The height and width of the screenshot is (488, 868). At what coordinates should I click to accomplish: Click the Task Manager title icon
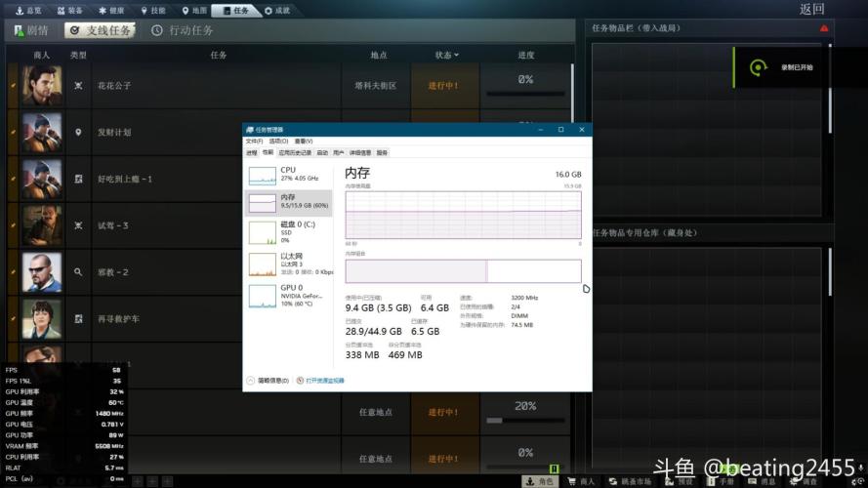click(250, 130)
